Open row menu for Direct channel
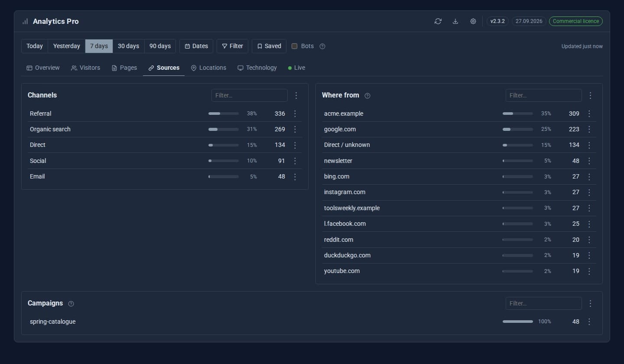Image resolution: width=624 pixels, height=364 pixels. [295, 145]
